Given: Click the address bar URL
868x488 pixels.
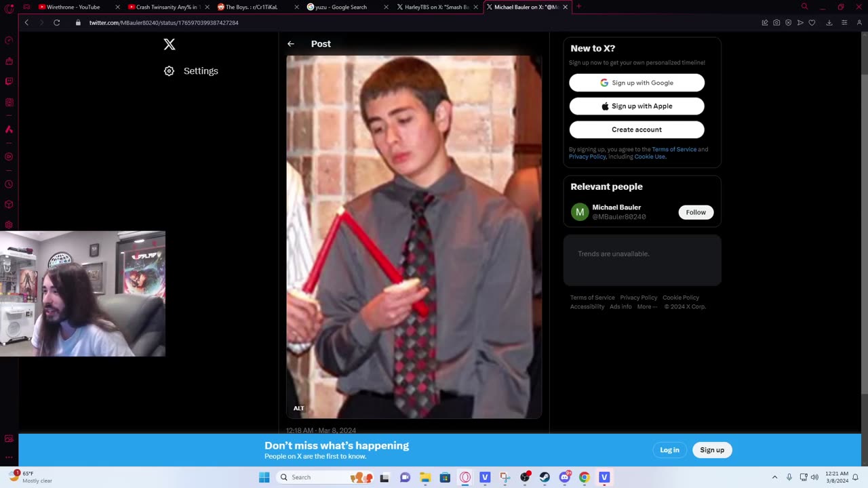Looking at the screenshot, I should pos(163,22).
